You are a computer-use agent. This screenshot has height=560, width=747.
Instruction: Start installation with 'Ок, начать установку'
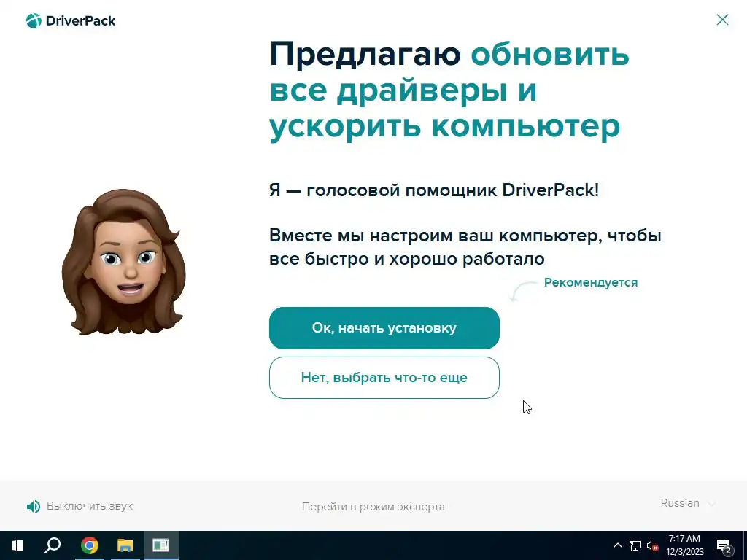tap(384, 328)
